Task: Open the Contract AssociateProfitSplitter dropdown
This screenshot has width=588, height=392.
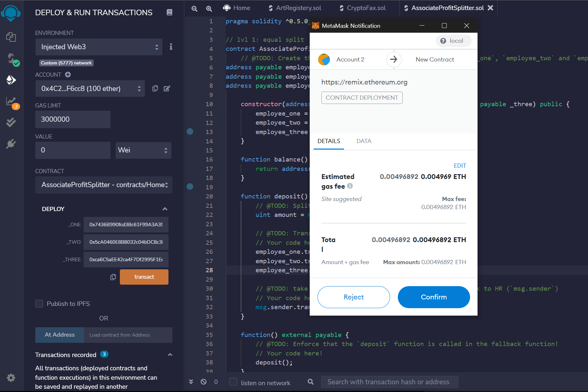Action: click(104, 185)
